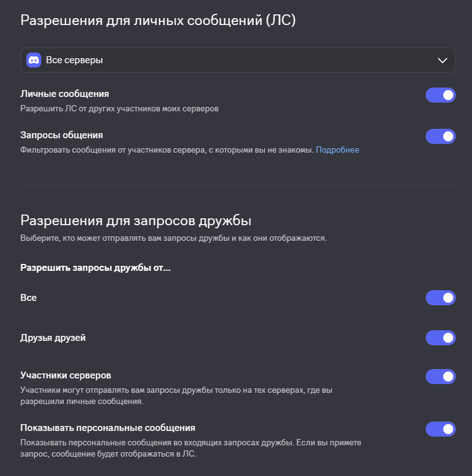Switch off the Друзья друзей toggle

tap(441, 338)
